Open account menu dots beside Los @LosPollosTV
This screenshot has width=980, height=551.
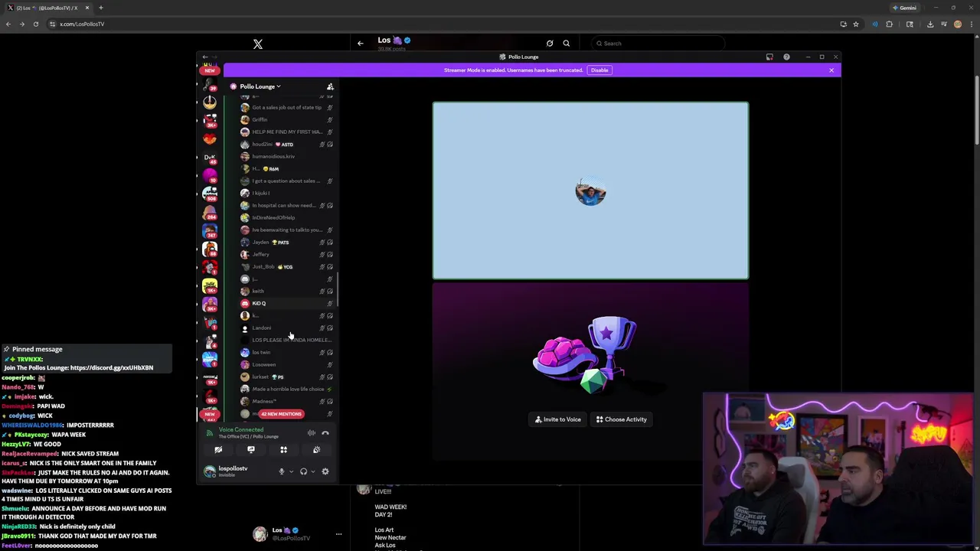point(338,534)
